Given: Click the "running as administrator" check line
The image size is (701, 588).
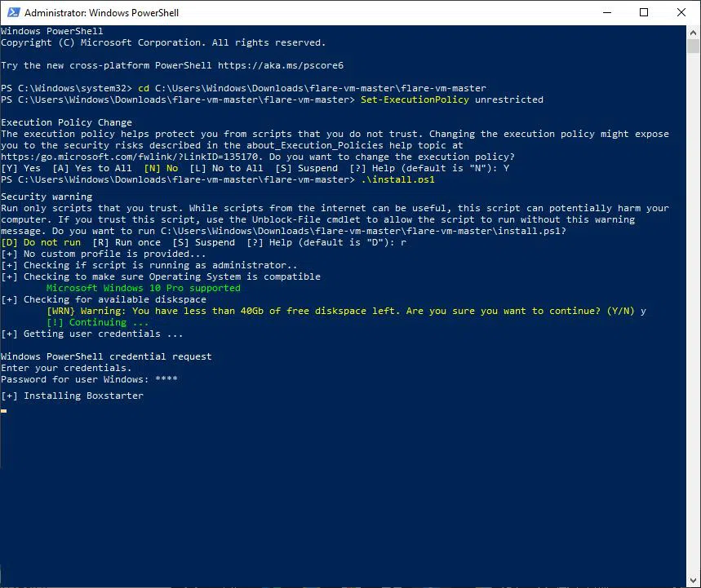Looking at the screenshot, I should [x=149, y=265].
